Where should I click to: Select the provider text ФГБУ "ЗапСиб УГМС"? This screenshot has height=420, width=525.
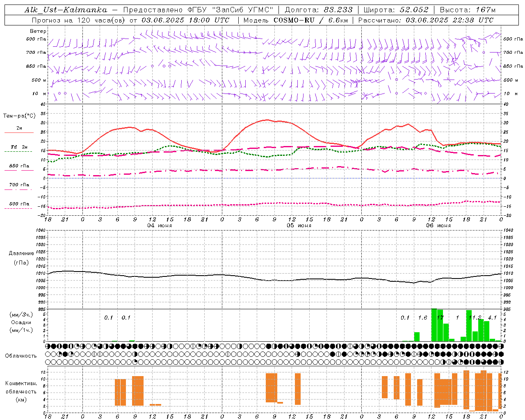(230, 10)
